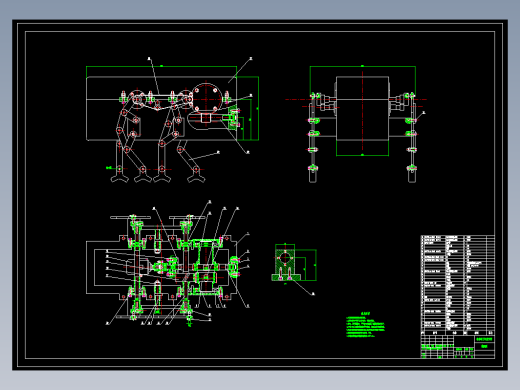Select the small bearing-seat section detail view
520x390 pixels.
tap(294, 269)
